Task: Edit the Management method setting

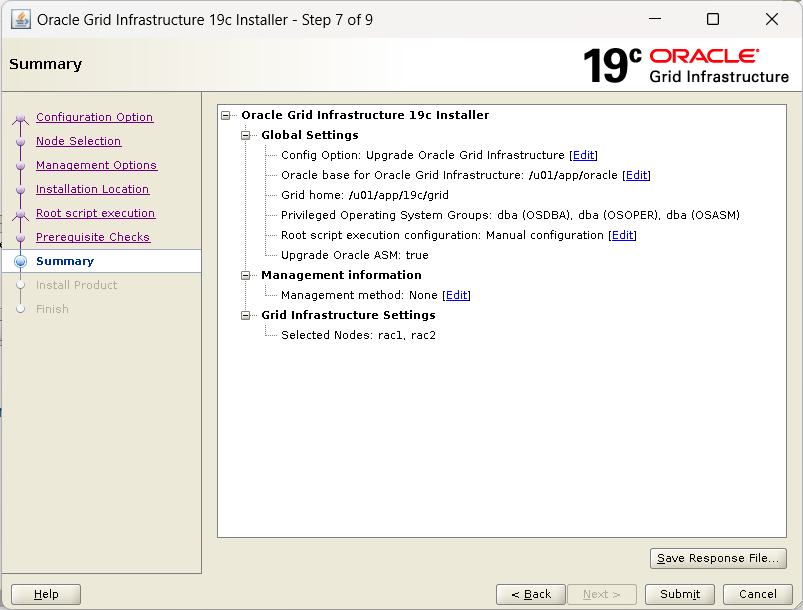Action: click(456, 295)
